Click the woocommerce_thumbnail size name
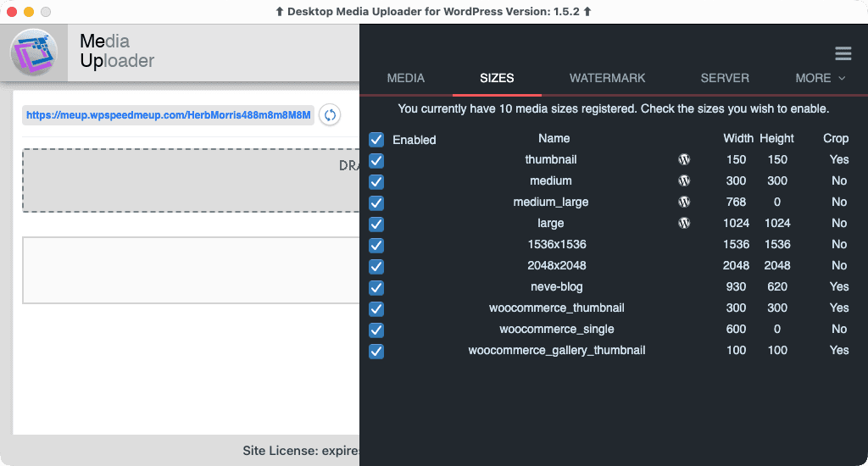Image resolution: width=868 pixels, height=466 pixels. [557, 308]
